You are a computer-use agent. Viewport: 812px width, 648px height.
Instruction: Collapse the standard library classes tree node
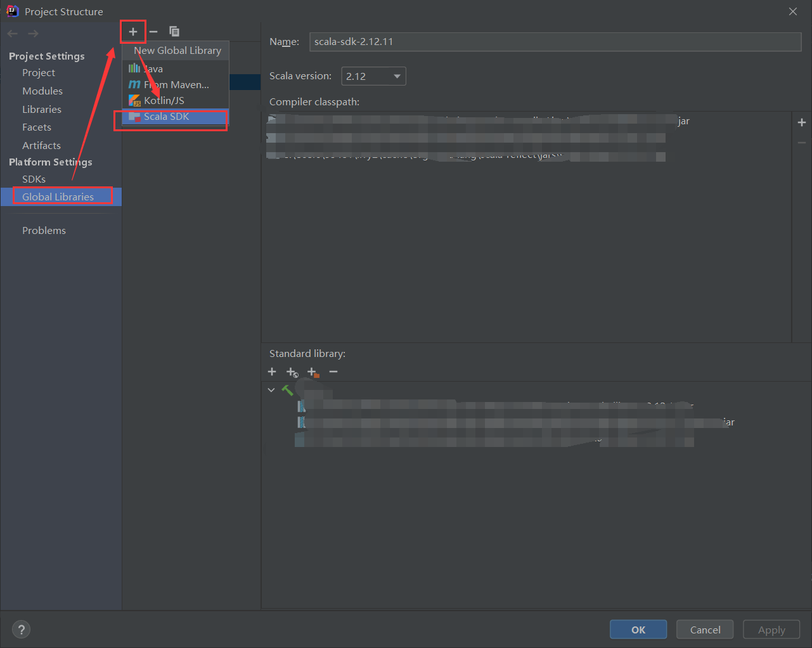coord(271,390)
